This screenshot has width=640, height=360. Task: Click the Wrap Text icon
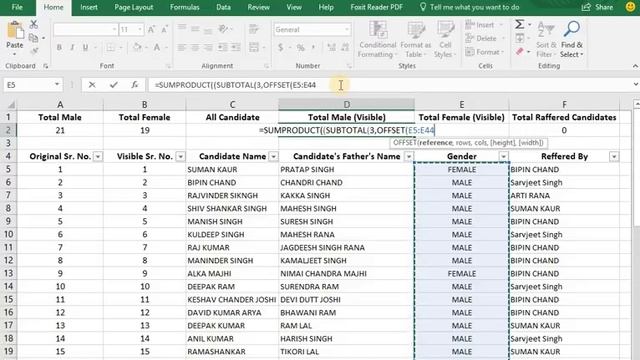(253, 29)
